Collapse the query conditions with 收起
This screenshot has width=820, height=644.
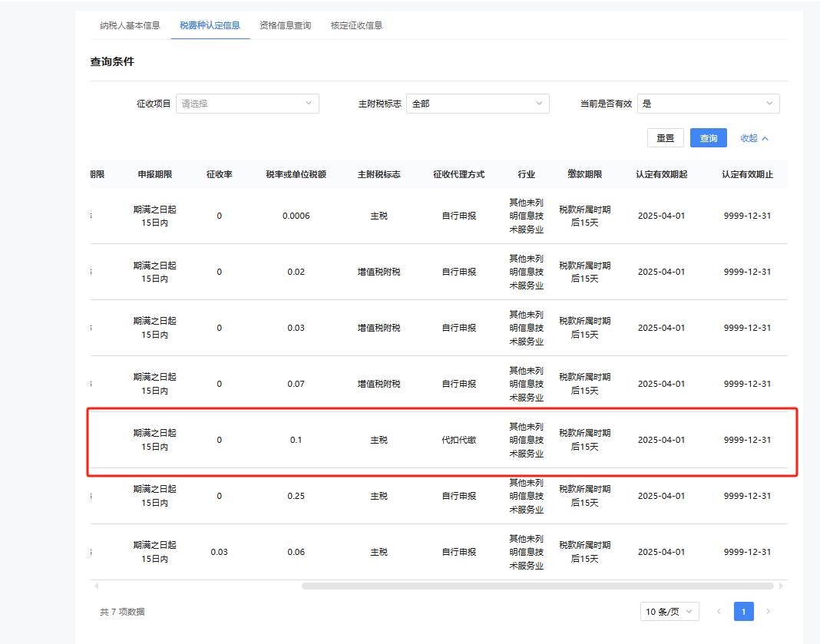click(754, 138)
